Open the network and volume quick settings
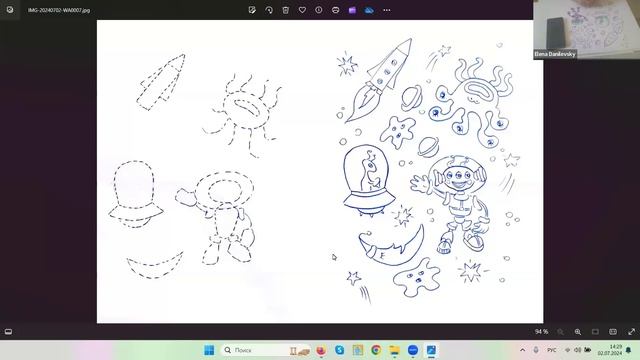 pyautogui.click(x=577, y=350)
